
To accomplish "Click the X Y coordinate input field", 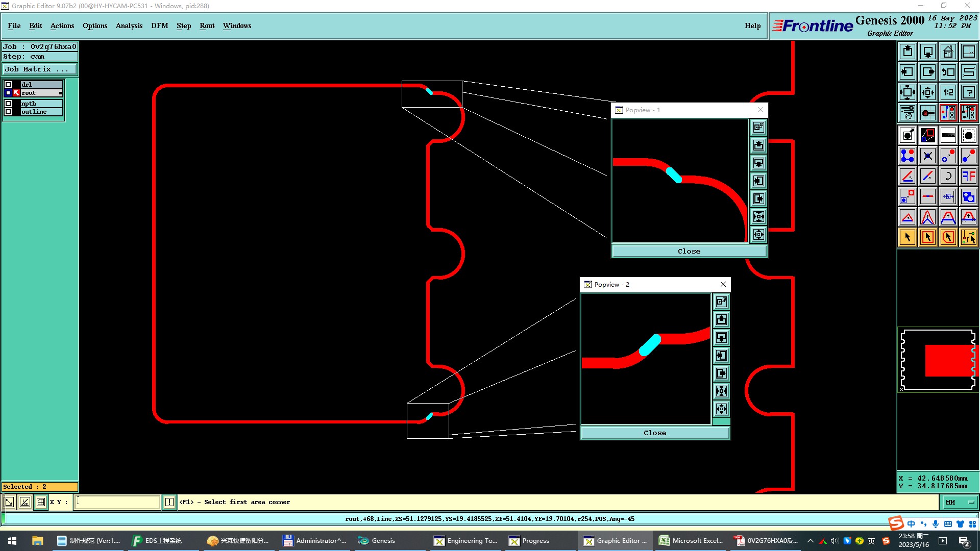I will [117, 503].
